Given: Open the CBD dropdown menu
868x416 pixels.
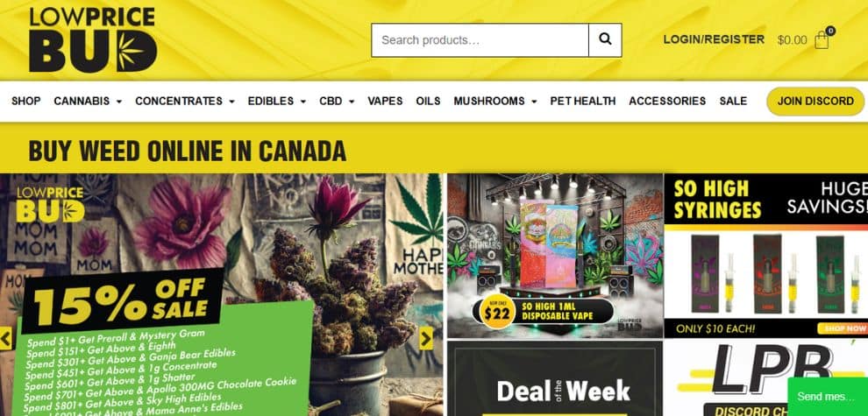Looking at the screenshot, I should click(x=337, y=102).
